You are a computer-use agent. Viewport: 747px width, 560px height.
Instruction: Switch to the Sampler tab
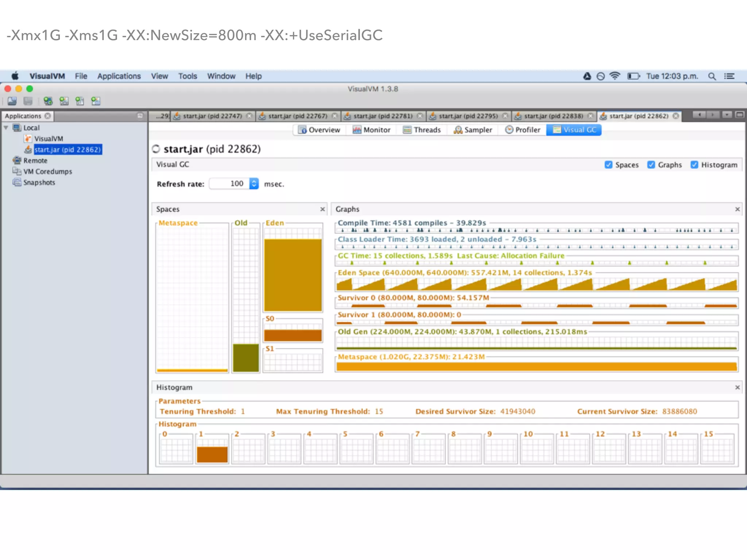(x=473, y=130)
